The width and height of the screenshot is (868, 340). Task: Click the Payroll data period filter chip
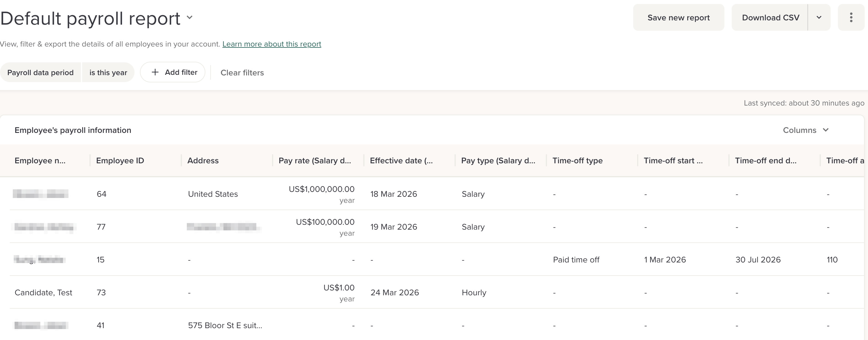click(x=40, y=72)
